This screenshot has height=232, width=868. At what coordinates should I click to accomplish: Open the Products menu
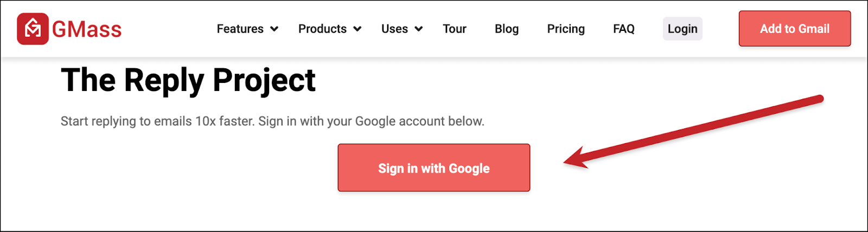click(x=322, y=29)
